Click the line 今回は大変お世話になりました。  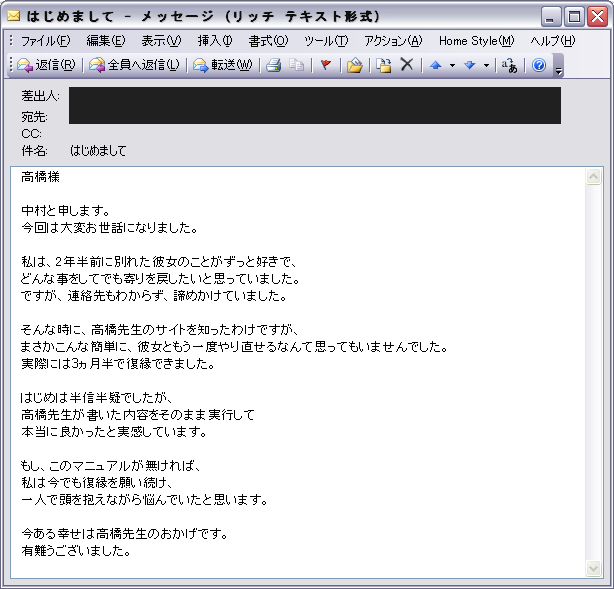point(109,228)
